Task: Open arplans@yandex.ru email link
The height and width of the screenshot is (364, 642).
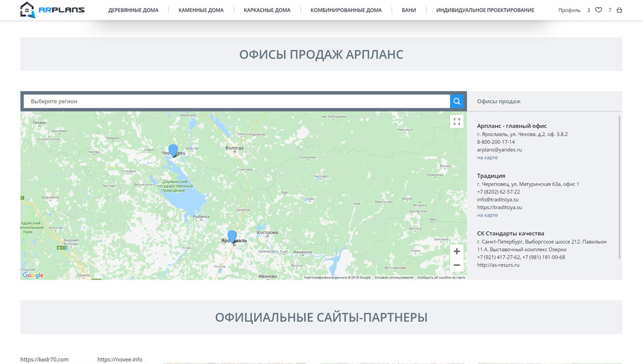Action: click(499, 150)
